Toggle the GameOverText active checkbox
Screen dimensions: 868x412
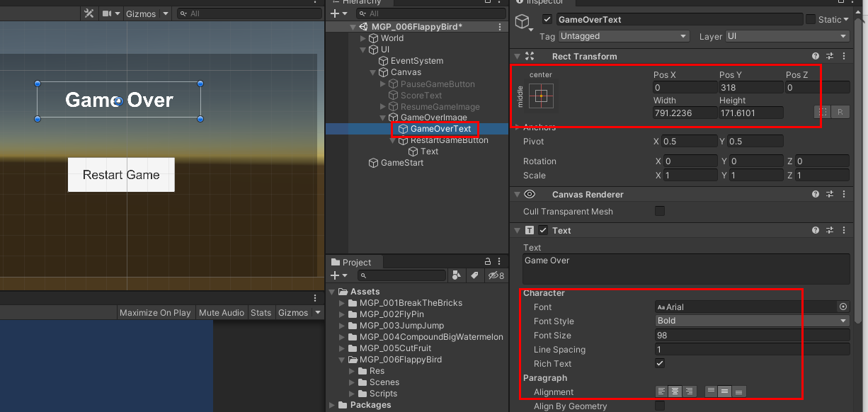[547, 19]
